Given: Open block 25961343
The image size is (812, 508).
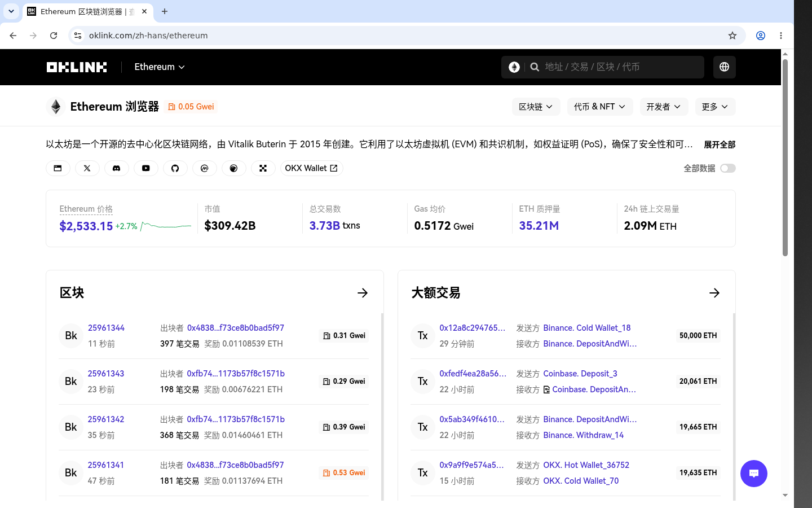Looking at the screenshot, I should (x=106, y=374).
